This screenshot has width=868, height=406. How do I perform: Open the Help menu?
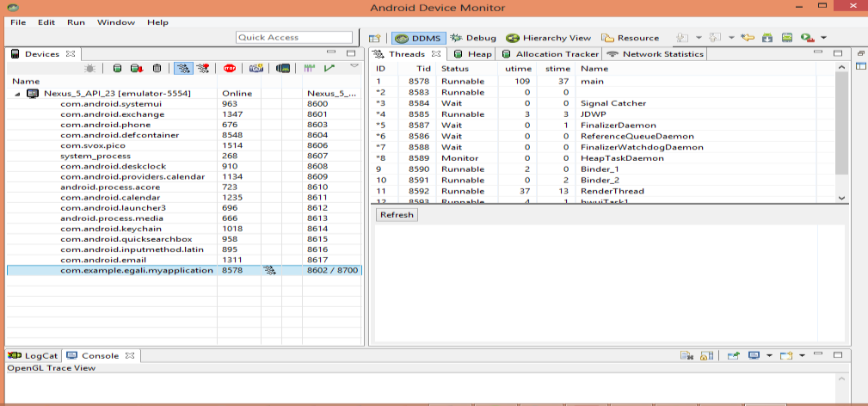pyautogui.click(x=157, y=22)
